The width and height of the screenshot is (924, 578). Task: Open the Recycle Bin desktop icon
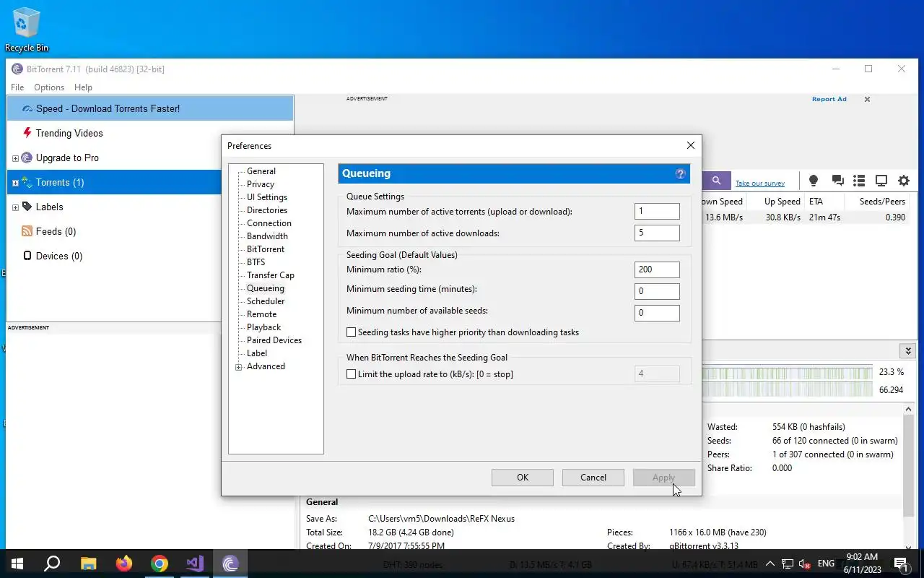(27, 30)
